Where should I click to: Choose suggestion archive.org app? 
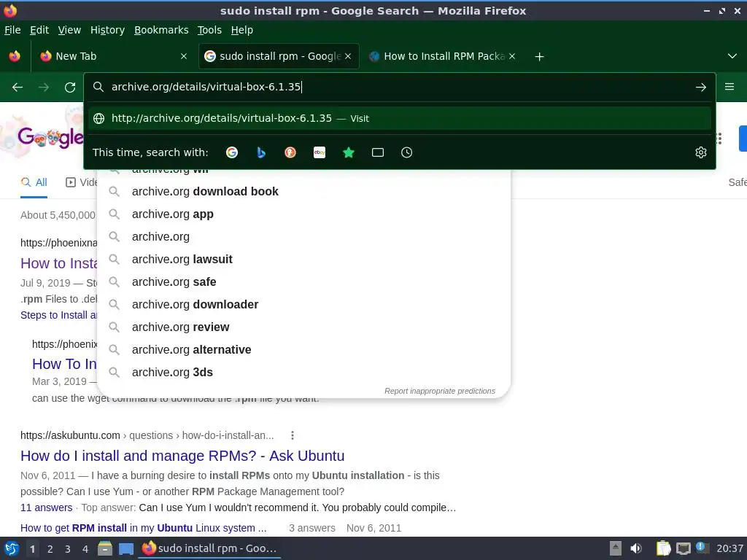(x=304, y=214)
